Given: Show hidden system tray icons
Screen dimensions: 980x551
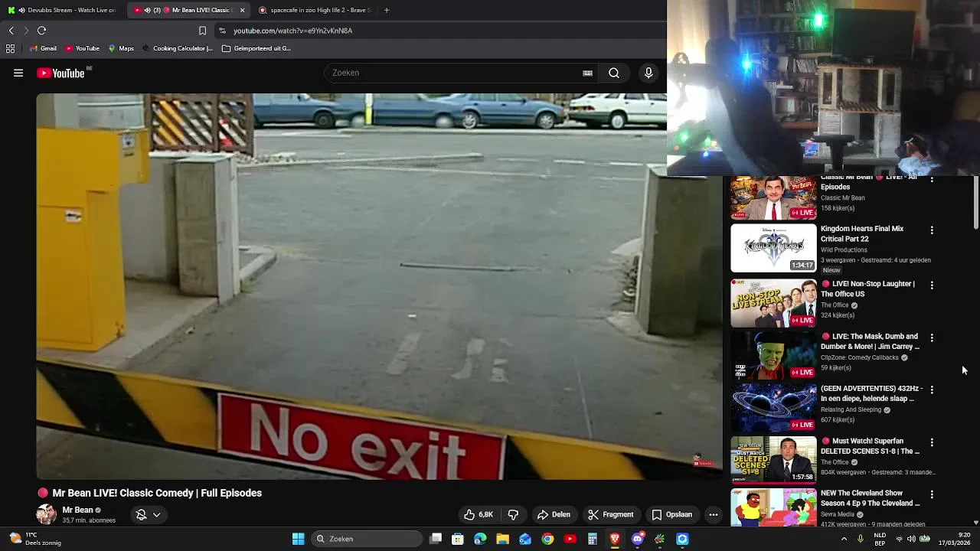Looking at the screenshot, I should pos(844,539).
